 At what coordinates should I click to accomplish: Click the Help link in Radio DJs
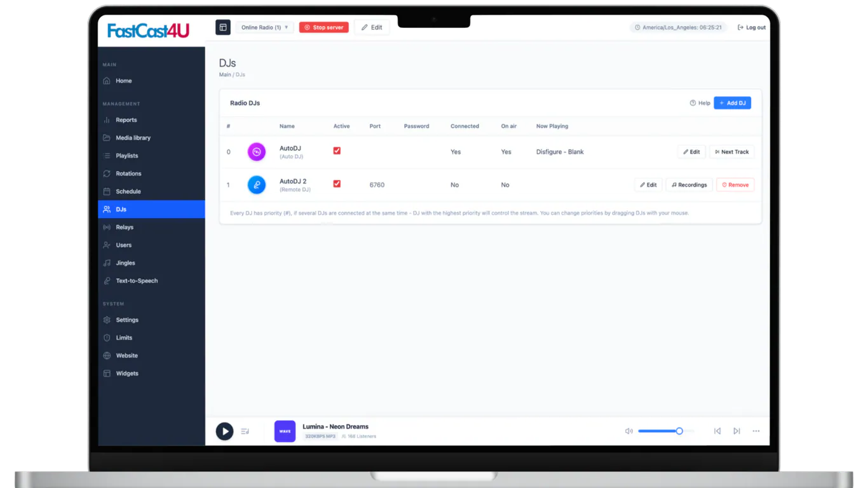(x=700, y=103)
